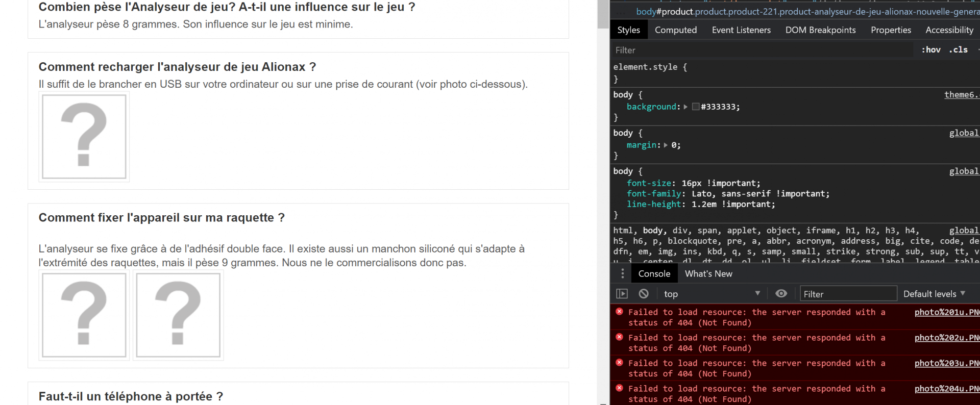980x405 pixels.
Task: Open global stylesheet link beside margin rule
Action: pyautogui.click(x=964, y=133)
